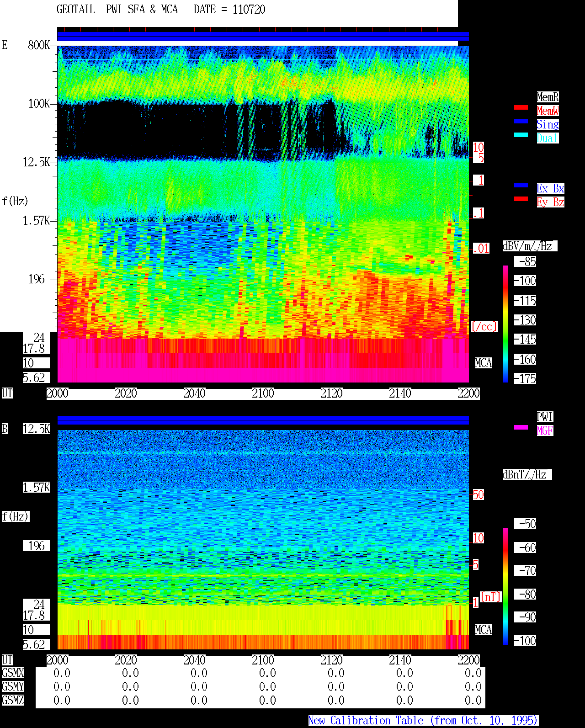Image resolution: width=585 pixels, height=728 pixels.
Task: Click the blue mode bar above E spectrogram
Action: tap(263, 37)
